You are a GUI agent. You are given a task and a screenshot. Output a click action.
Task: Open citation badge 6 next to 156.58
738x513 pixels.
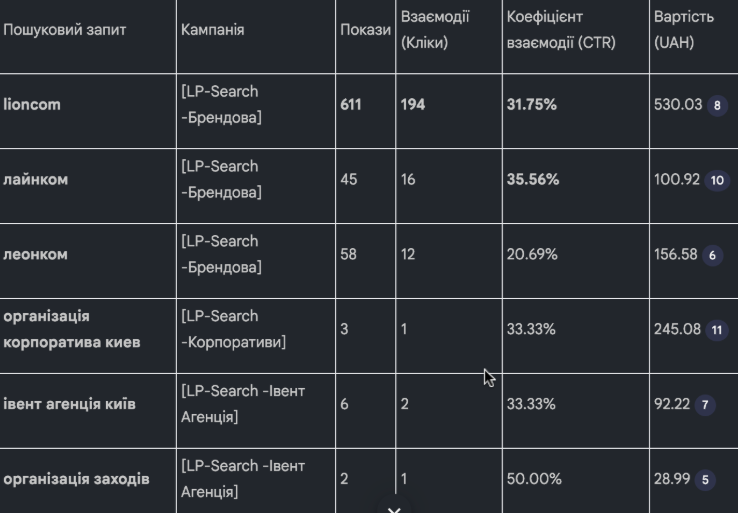(712, 255)
